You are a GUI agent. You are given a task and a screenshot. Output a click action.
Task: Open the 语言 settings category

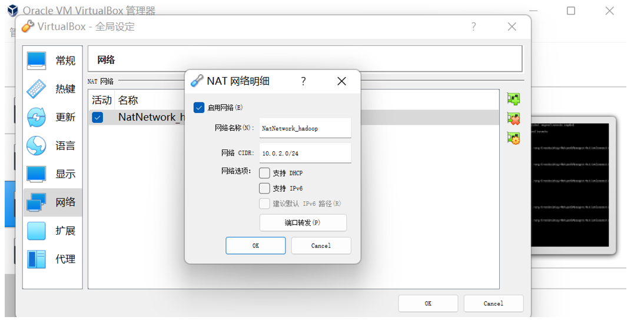click(x=52, y=146)
